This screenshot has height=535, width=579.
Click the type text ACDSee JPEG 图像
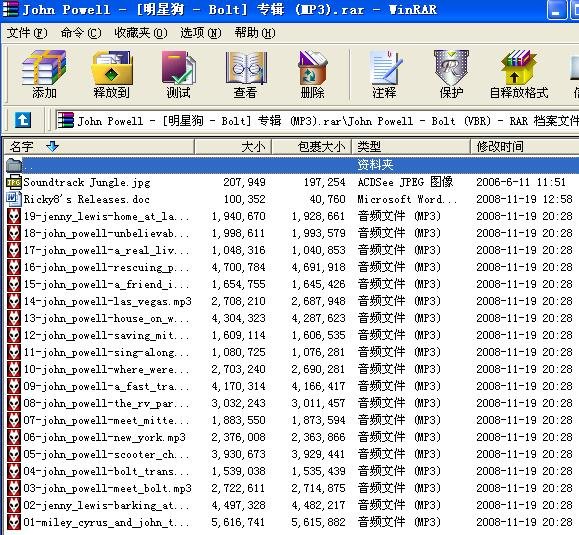405,182
